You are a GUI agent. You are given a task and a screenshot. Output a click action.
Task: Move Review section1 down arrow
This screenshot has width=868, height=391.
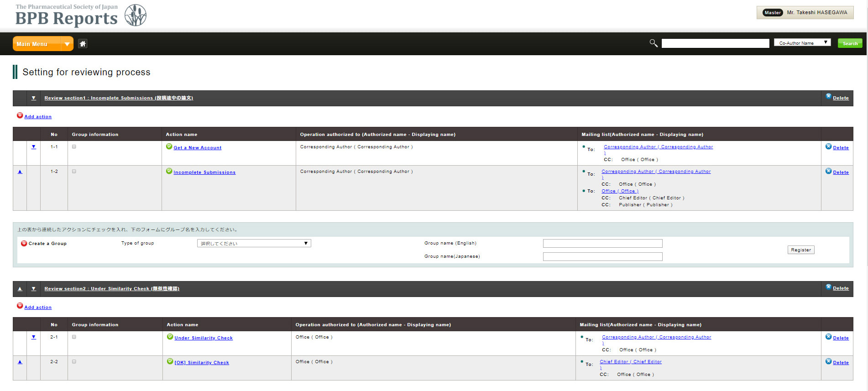(x=33, y=98)
